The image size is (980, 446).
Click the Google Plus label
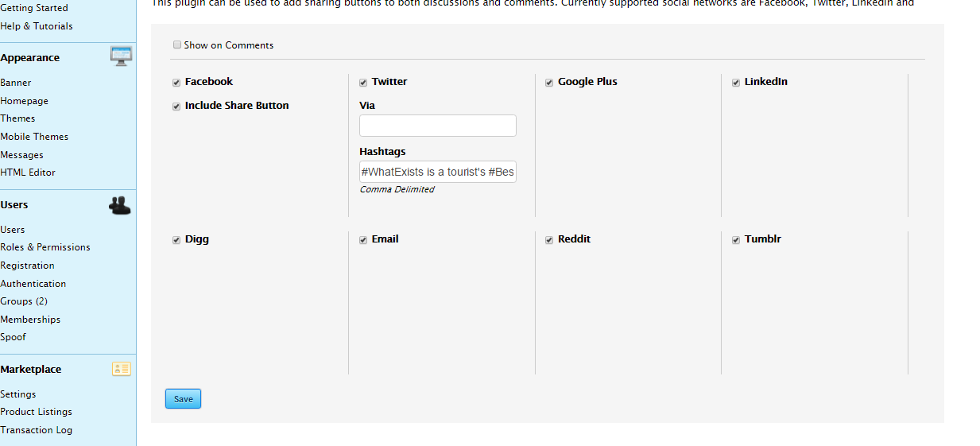coord(587,82)
